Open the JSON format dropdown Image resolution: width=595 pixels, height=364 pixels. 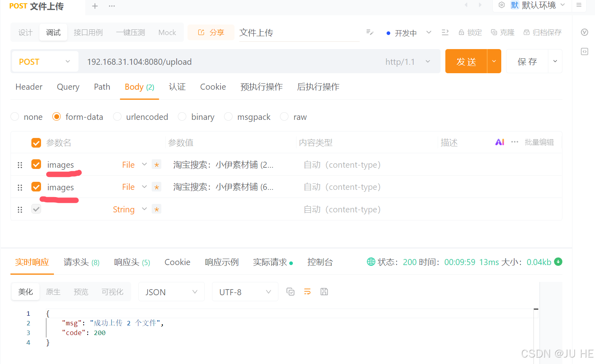171,292
